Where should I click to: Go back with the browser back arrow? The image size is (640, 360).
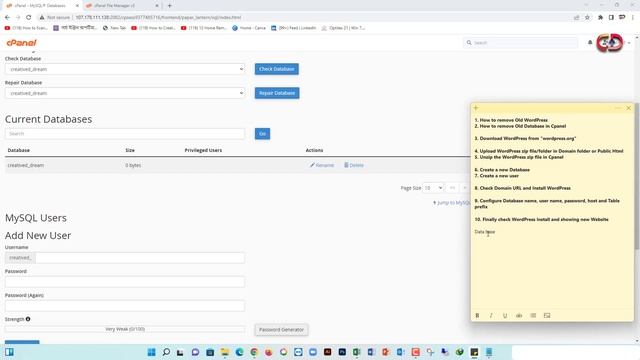coord(7,18)
